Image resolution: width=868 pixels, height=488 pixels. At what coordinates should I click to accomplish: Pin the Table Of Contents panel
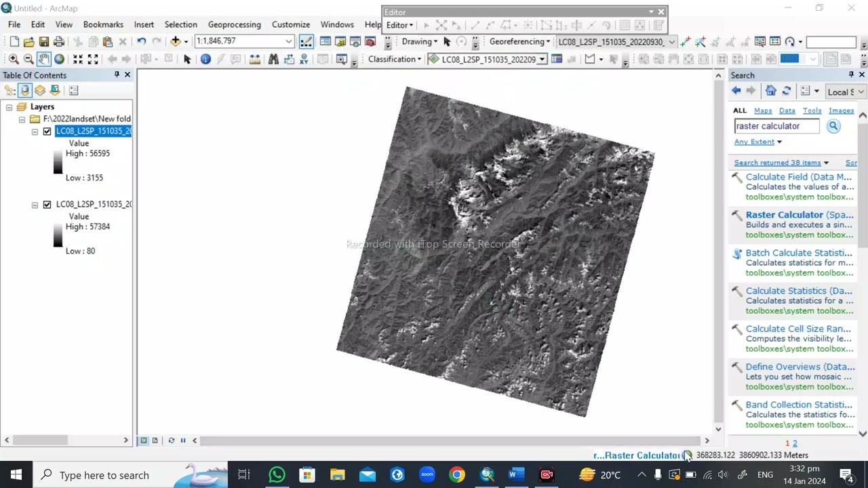pos(117,75)
